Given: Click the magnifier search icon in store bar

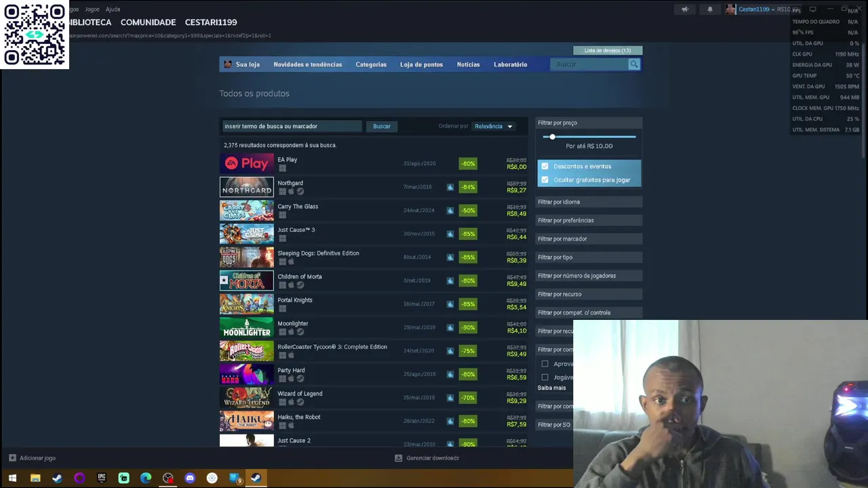Looking at the screenshot, I should point(633,64).
